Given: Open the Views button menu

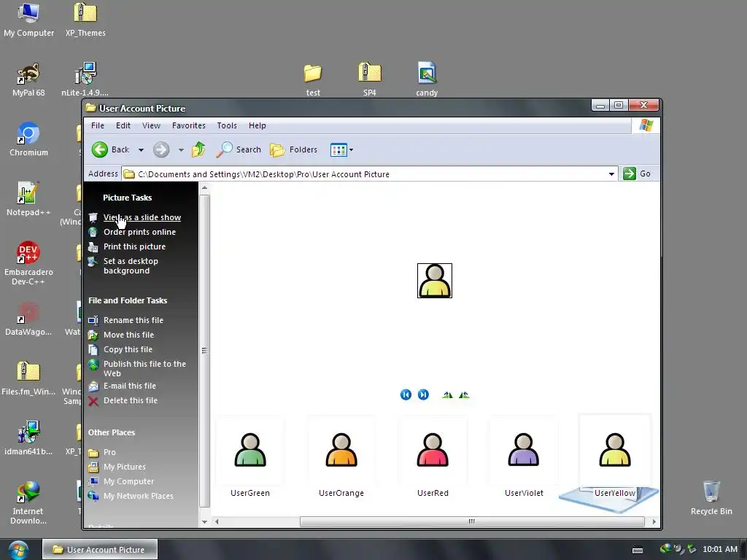Looking at the screenshot, I should pos(341,150).
